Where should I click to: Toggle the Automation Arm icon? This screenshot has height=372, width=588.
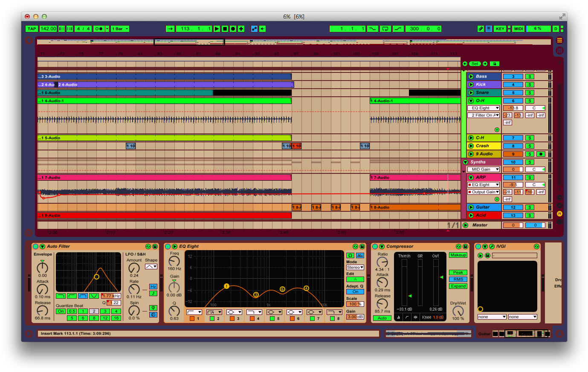pyautogui.click(x=255, y=29)
